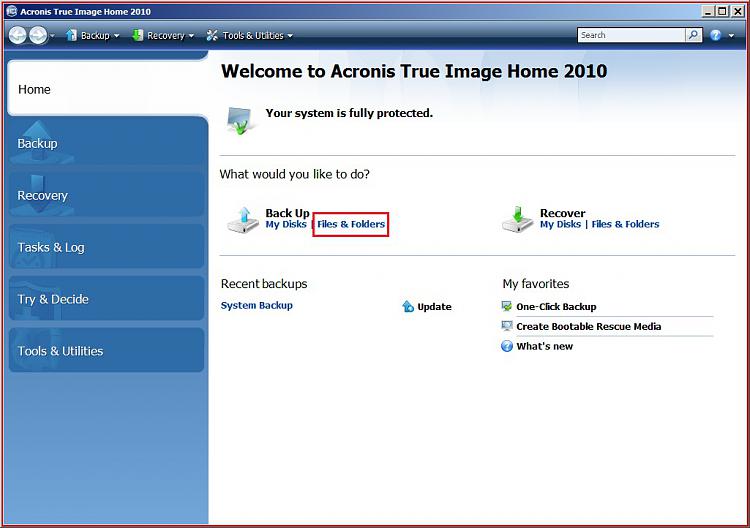Screen dimensions: 750x528
Task: Click the Tools & Utilities toolbar icon
Action: [x=212, y=35]
